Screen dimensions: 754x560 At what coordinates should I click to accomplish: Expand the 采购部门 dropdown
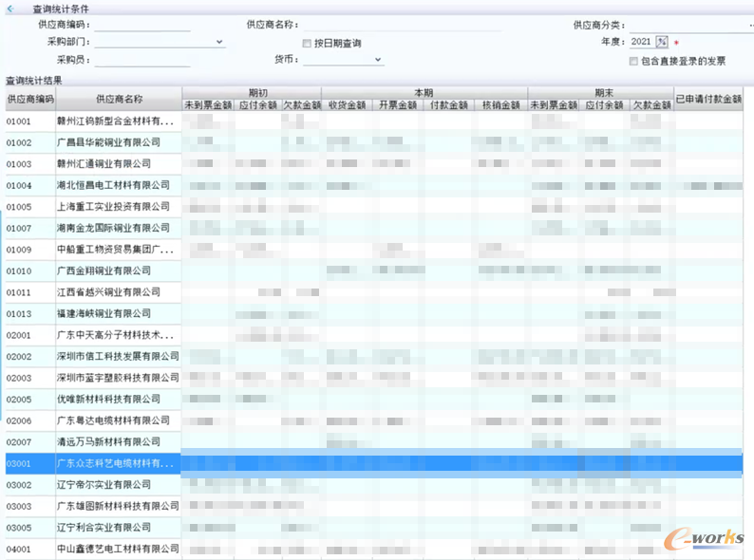[x=219, y=42]
